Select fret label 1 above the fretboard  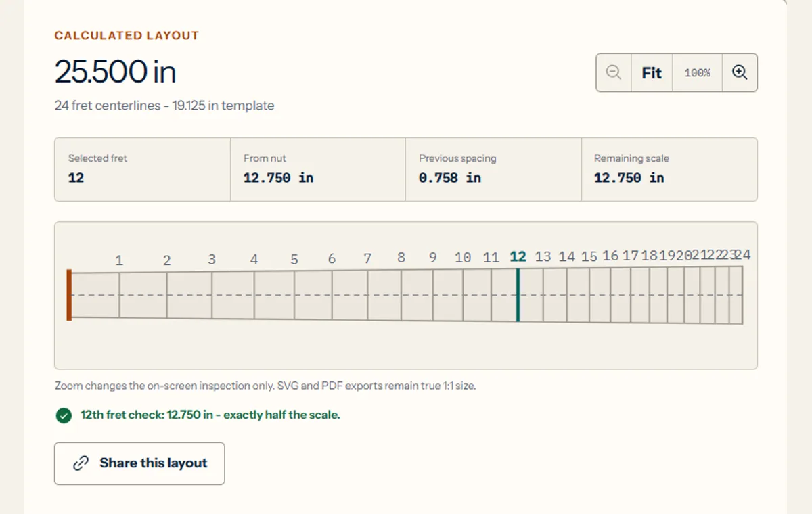click(x=119, y=260)
